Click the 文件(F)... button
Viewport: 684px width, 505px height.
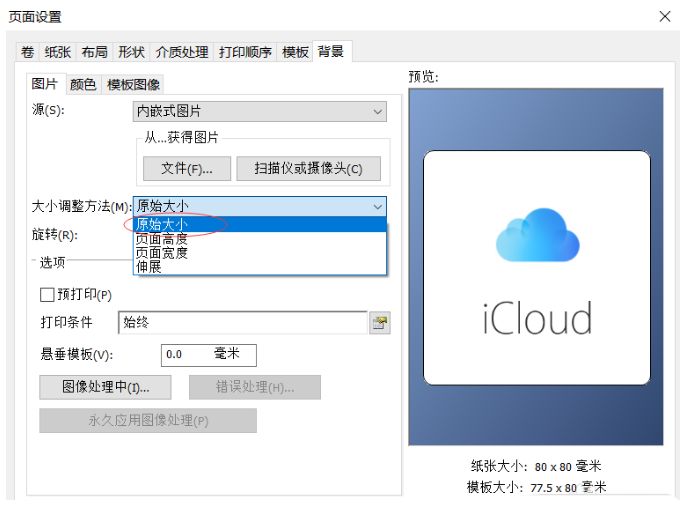(187, 169)
